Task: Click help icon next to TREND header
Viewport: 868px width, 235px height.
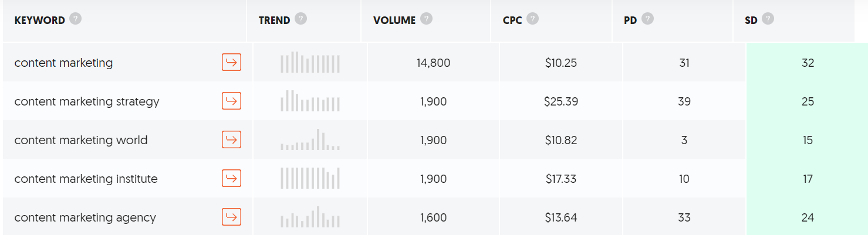Action: point(300,19)
